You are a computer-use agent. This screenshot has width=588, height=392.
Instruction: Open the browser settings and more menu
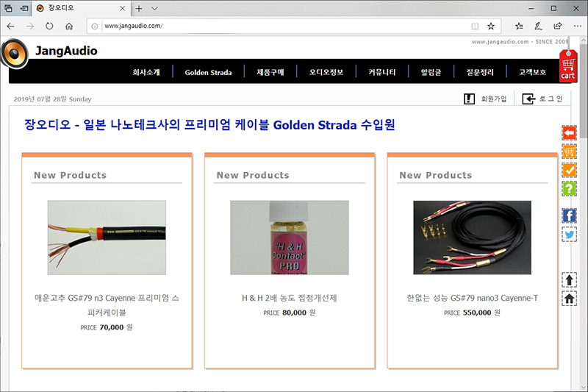tap(578, 26)
